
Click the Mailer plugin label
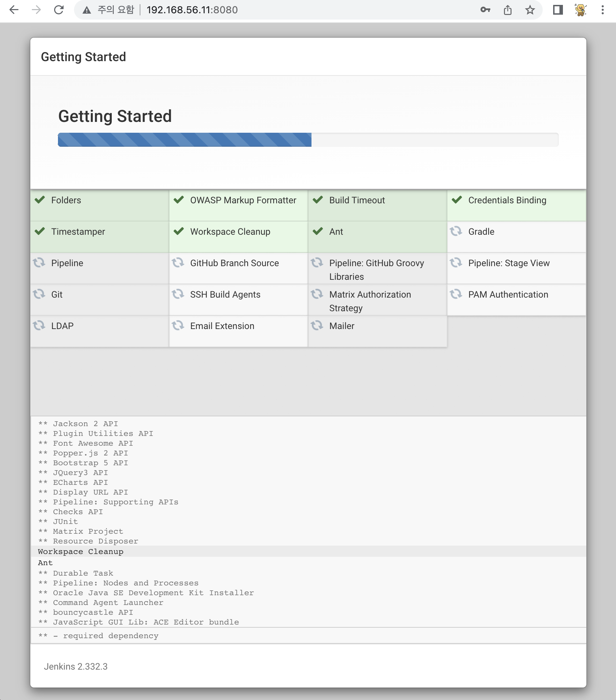tap(342, 326)
